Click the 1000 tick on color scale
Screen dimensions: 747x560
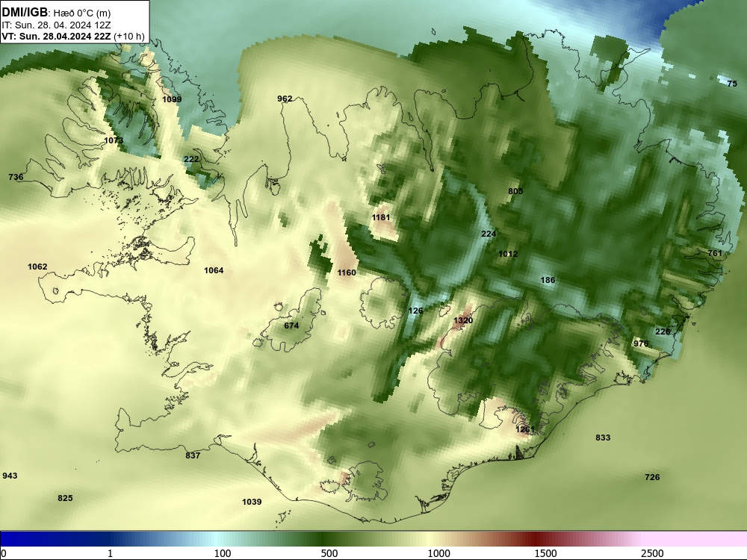tap(438, 553)
